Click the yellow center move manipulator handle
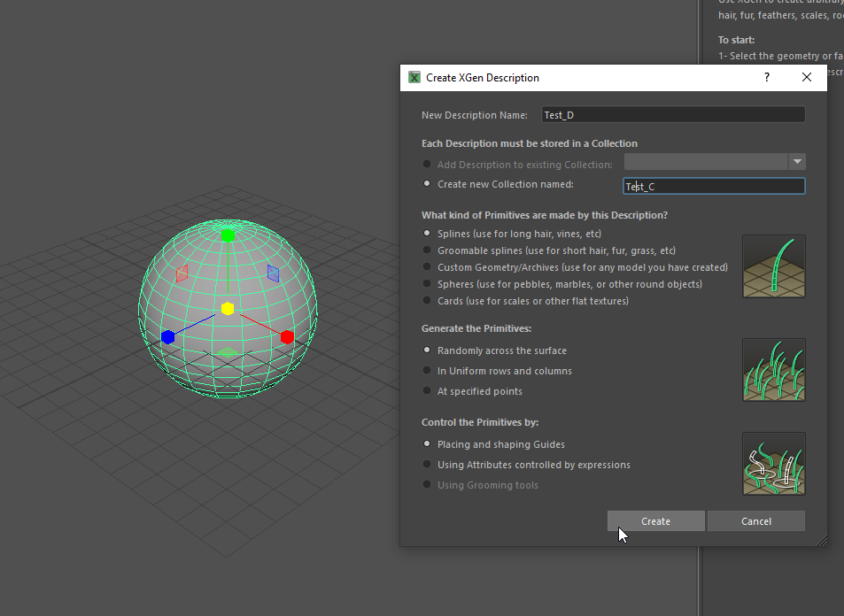This screenshot has width=844, height=616. [x=228, y=309]
